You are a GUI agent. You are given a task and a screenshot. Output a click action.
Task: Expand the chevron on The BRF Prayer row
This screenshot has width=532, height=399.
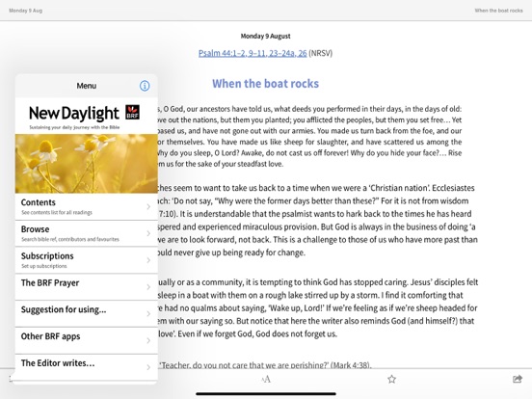tap(148, 287)
